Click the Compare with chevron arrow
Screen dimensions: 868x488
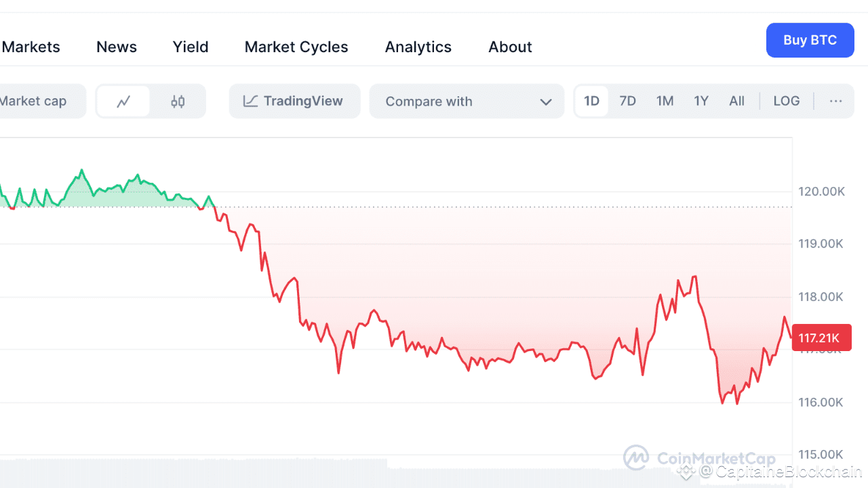point(546,102)
